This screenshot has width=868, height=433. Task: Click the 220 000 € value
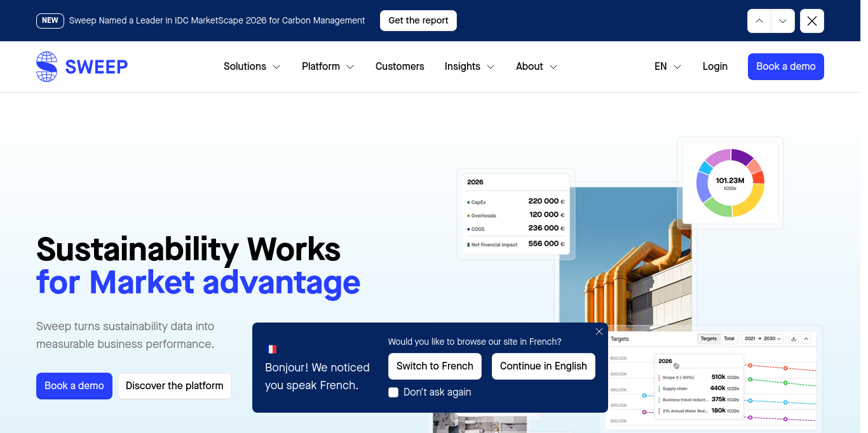pyautogui.click(x=546, y=201)
